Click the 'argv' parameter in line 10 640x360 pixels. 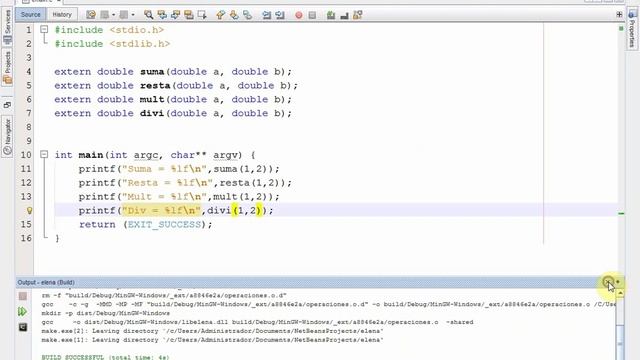(225, 155)
